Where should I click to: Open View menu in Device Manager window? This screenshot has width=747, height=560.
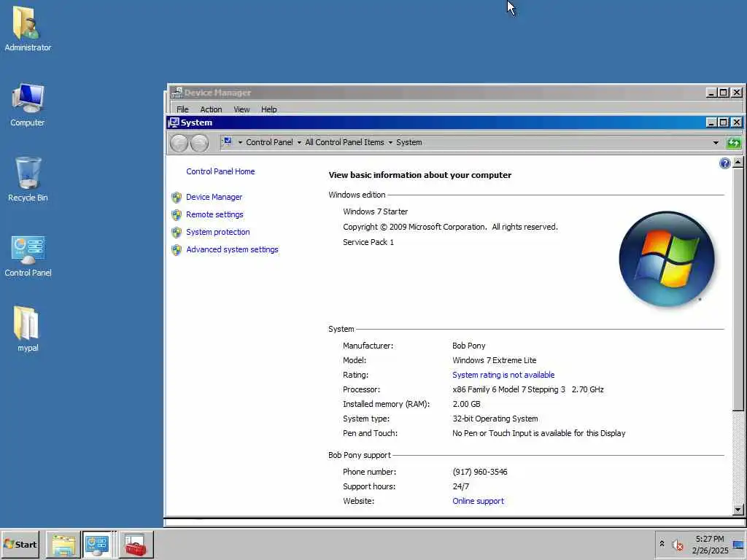point(241,109)
